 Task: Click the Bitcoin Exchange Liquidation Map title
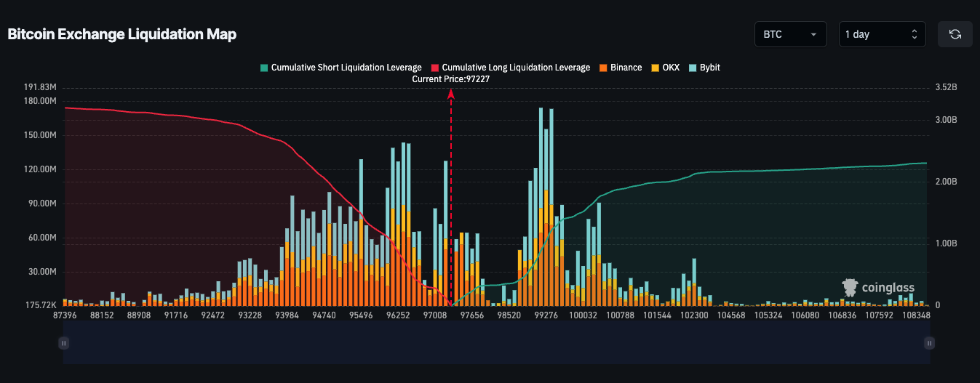(x=121, y=34)
